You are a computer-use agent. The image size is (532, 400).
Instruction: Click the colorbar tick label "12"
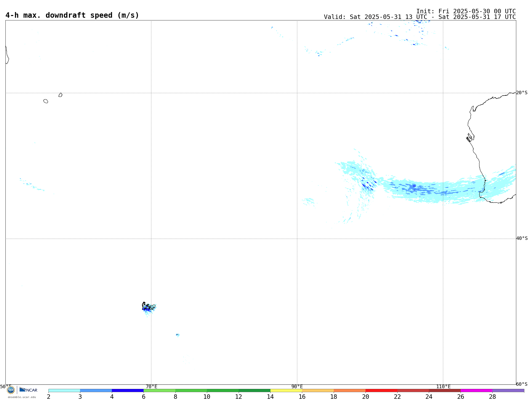239,397
